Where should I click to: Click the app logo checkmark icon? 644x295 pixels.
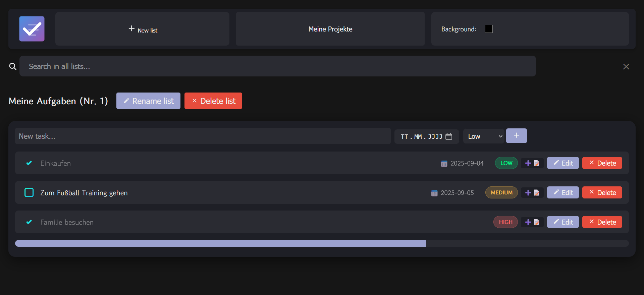point(32,29)
